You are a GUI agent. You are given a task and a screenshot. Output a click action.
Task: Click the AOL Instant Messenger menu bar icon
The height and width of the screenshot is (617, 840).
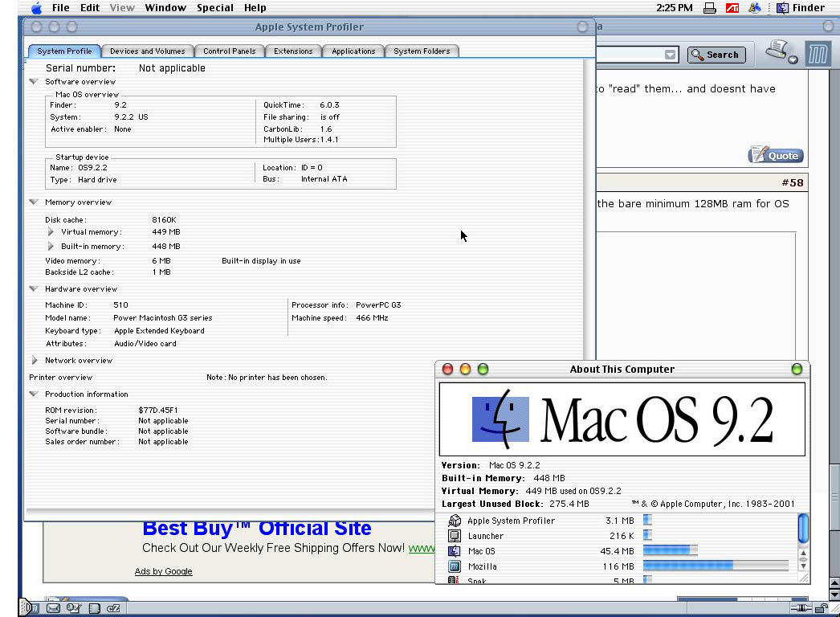point(755,8)
